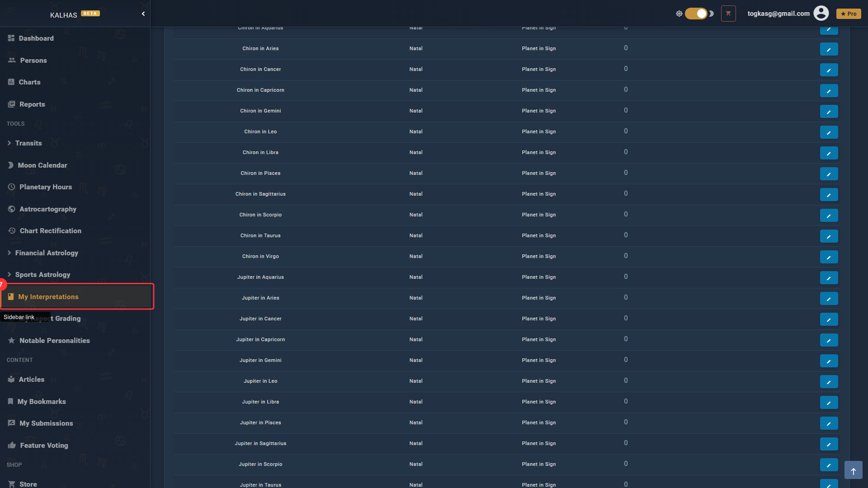Click edit pencil for Chiron in Virgo
868x488 pixels.
829,257
